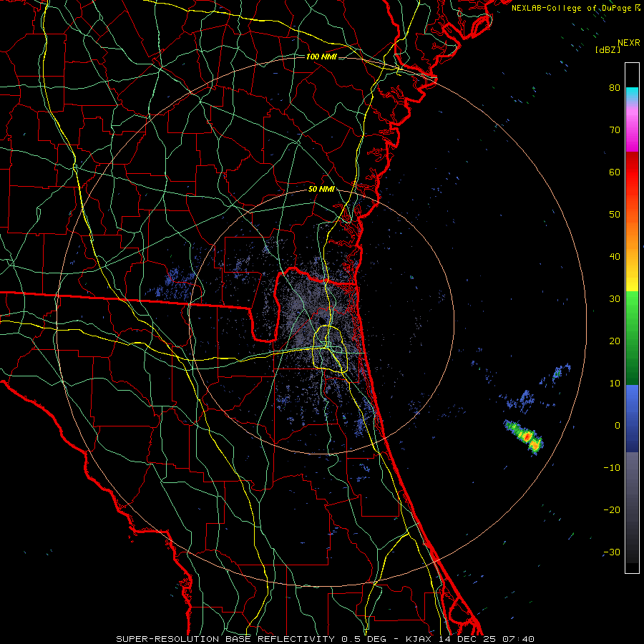Click the 50 NMI range ring label

321,190
